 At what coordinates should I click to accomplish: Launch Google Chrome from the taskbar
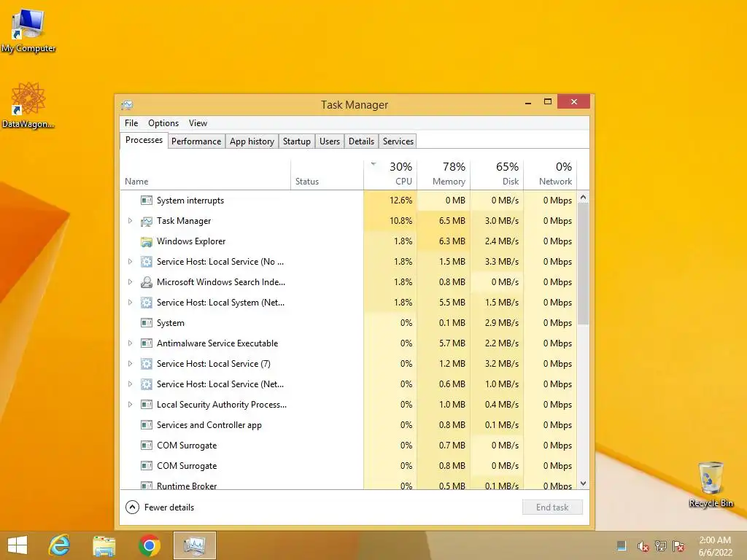[x=149, y=545]
